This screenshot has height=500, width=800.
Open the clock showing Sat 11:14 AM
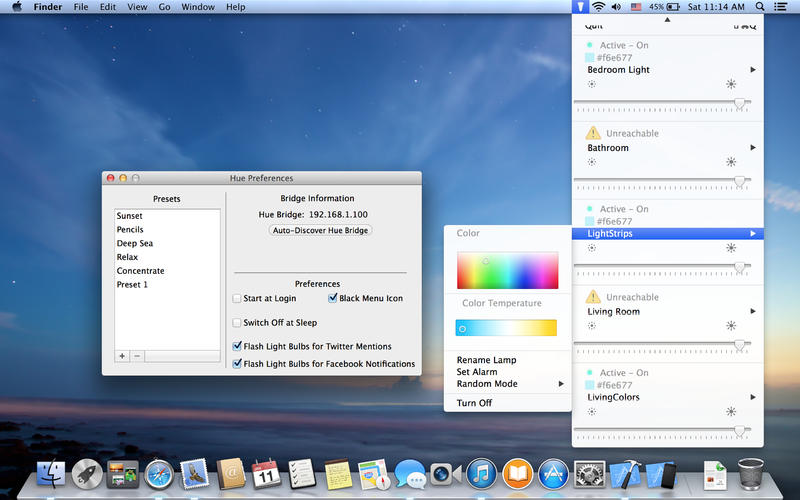[x=716, y=7]
